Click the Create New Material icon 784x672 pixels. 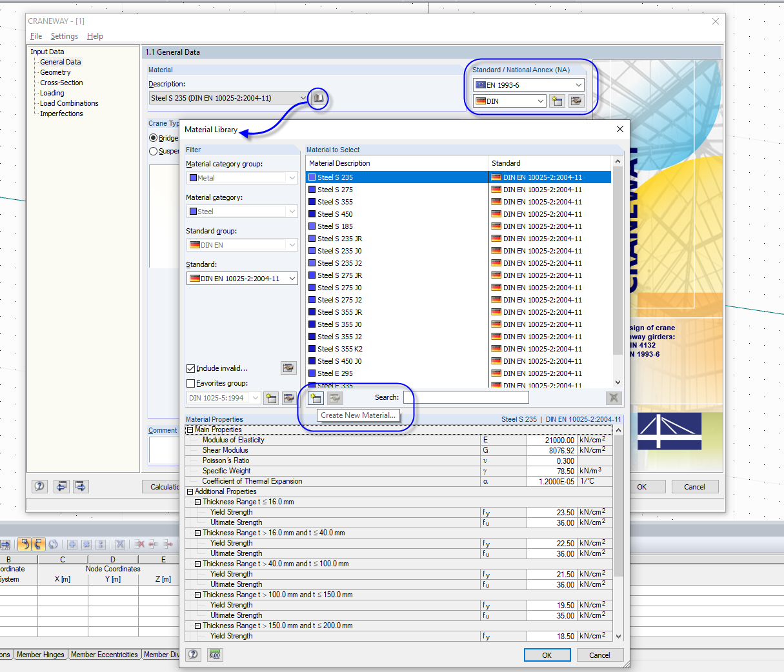[x=316, y=398]
